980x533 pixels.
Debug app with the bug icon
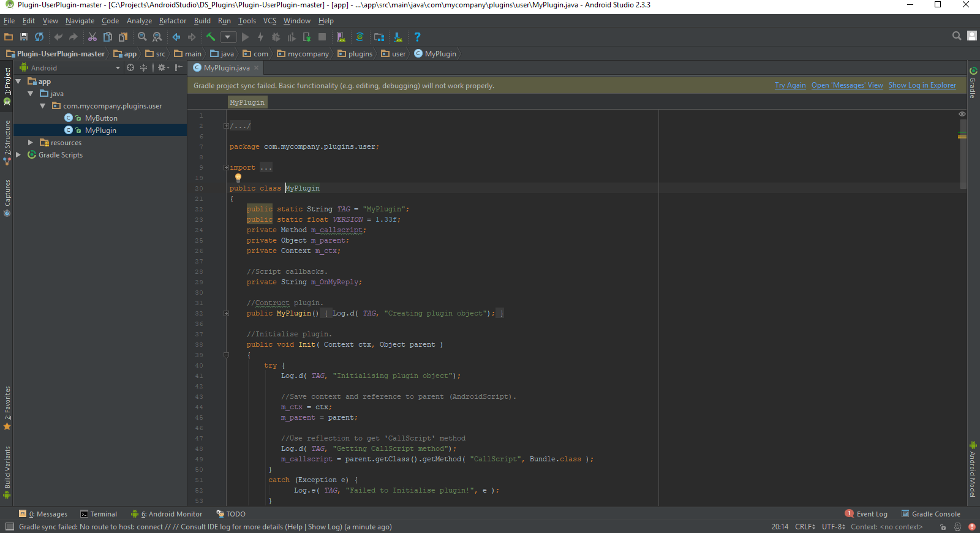click(276, 37)
